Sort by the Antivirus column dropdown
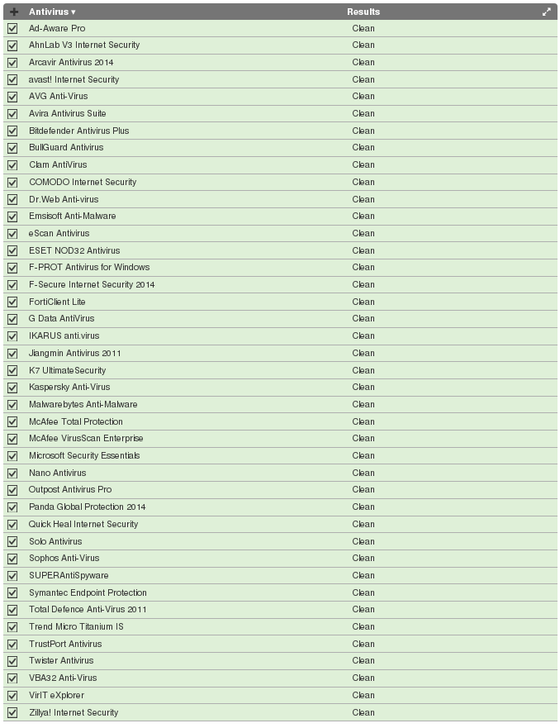This screenshot has width=560, height=728. (x=52, y=12)
